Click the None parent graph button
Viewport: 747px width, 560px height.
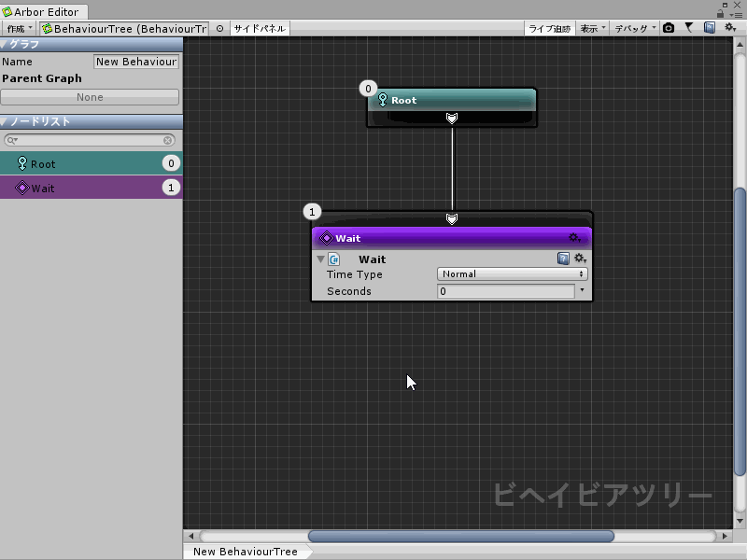[x=90, y=97]
